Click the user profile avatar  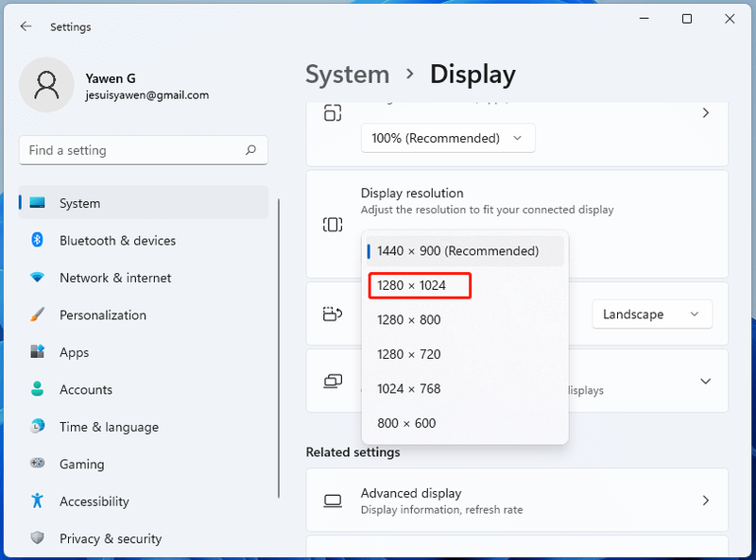point(46,85)
